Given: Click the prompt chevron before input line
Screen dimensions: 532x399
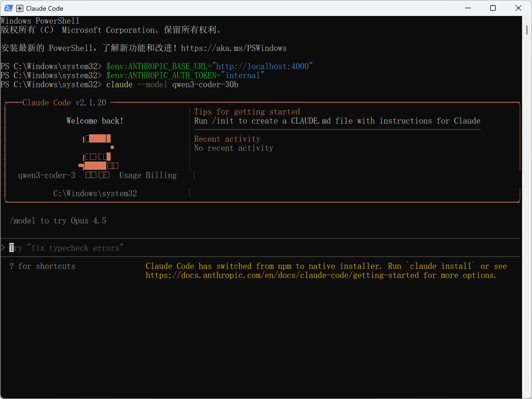Looking at the screenshot, I should 3,248.
